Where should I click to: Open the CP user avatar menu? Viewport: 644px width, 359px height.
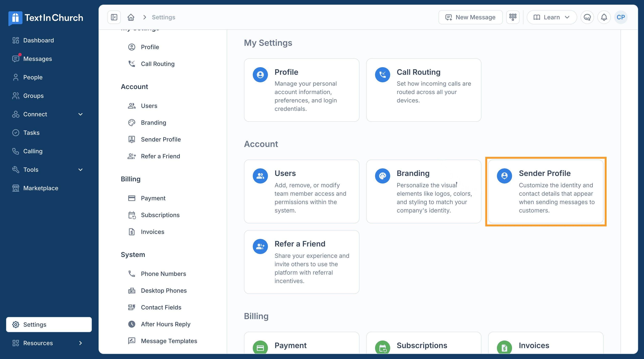click(621, 17)
